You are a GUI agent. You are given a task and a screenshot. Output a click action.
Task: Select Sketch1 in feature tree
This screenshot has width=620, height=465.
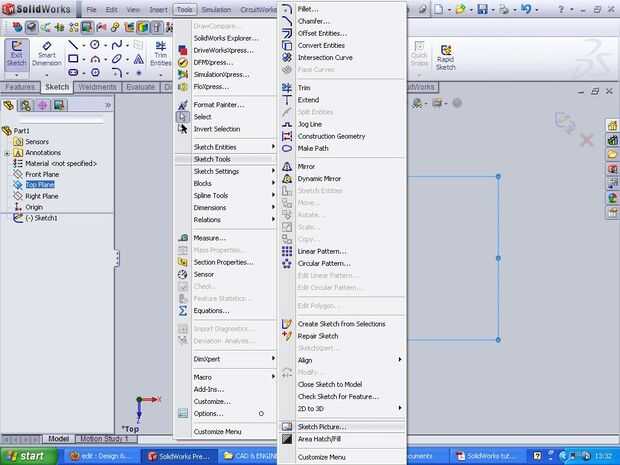pos(42,218)
